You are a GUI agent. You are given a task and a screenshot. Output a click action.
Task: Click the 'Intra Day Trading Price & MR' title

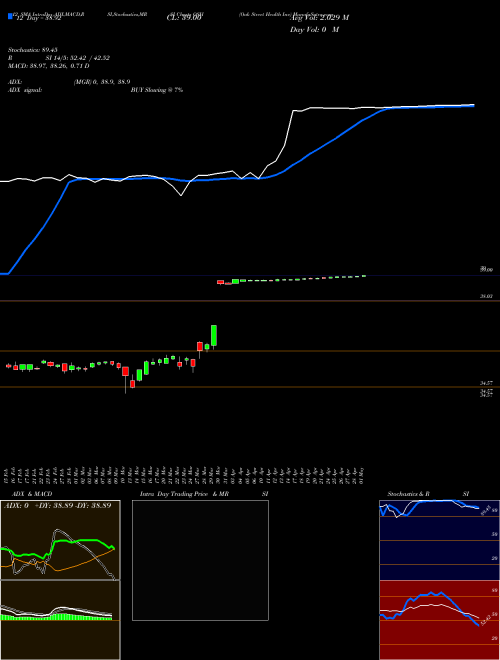pos(184,494)
